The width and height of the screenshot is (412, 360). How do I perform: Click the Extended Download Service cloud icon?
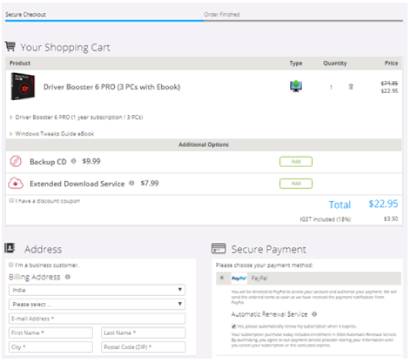[x=15, y=183]
